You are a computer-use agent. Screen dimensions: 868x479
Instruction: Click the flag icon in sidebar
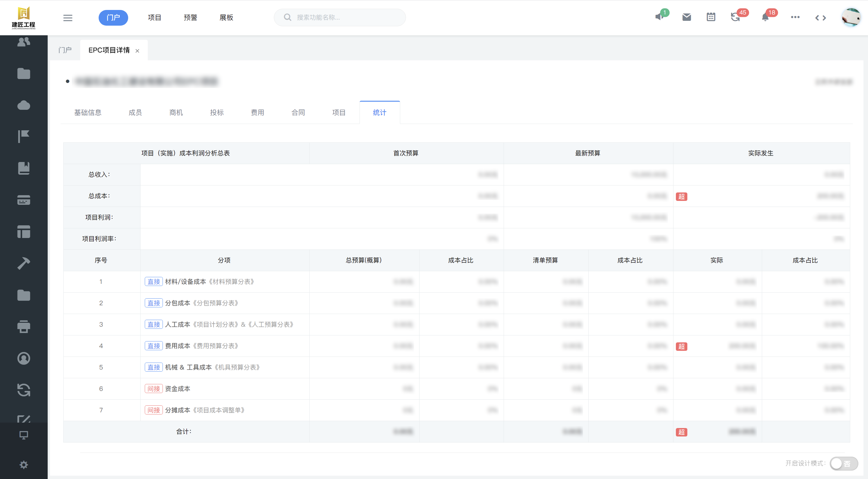click(x=24, y=137)
